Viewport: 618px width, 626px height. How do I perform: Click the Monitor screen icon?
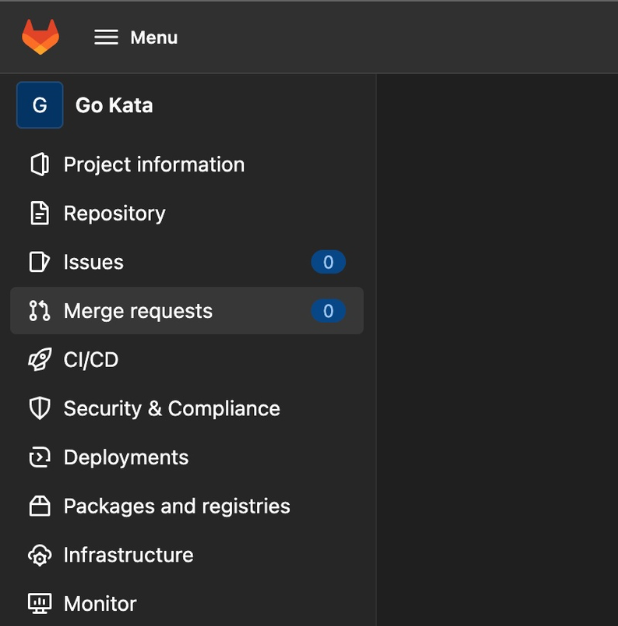pyautogui.click(x=39, y=604)
